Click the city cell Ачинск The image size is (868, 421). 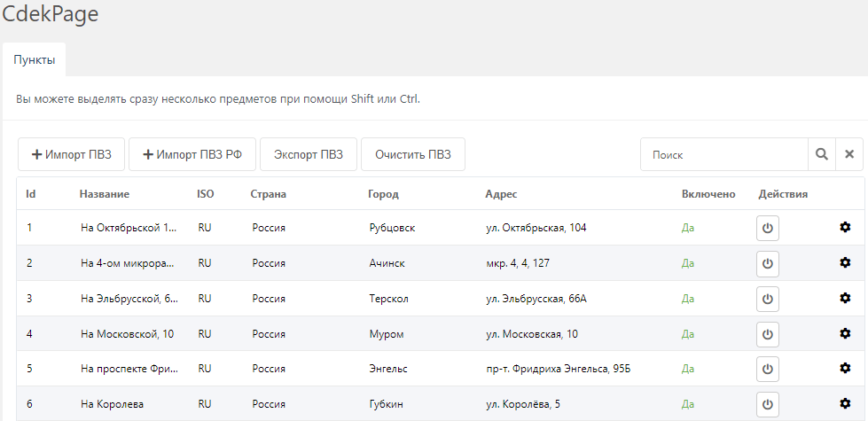tap(387, 263)
